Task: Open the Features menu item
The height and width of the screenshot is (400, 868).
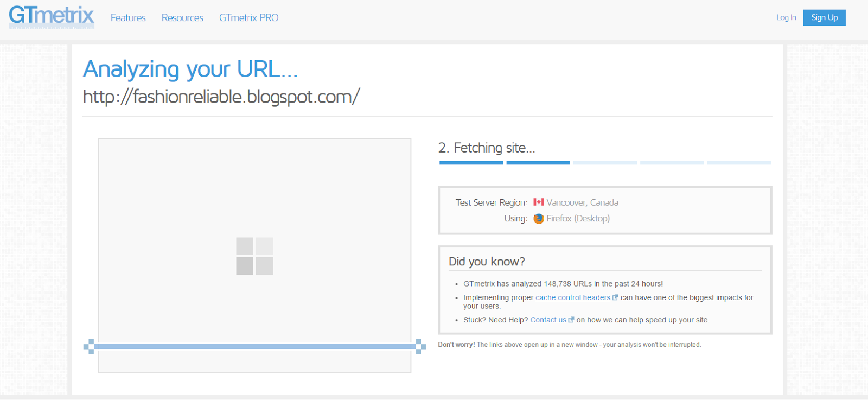Action: [128, 18]
